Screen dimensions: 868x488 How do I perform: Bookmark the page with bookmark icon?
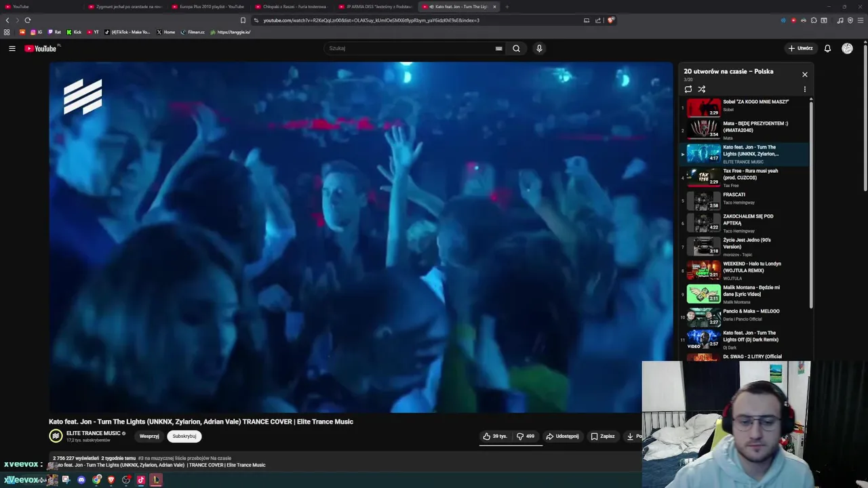(x=243, y=20)
